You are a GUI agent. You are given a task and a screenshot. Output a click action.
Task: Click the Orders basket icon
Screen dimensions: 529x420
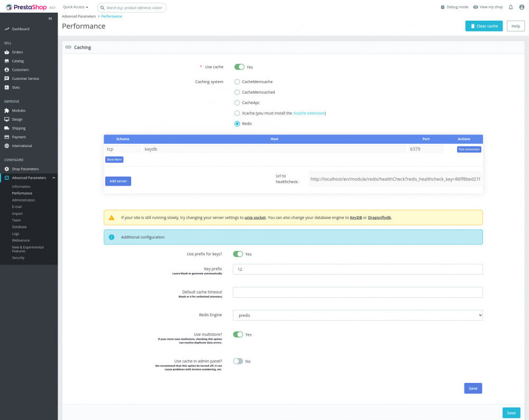click(7, 52)
